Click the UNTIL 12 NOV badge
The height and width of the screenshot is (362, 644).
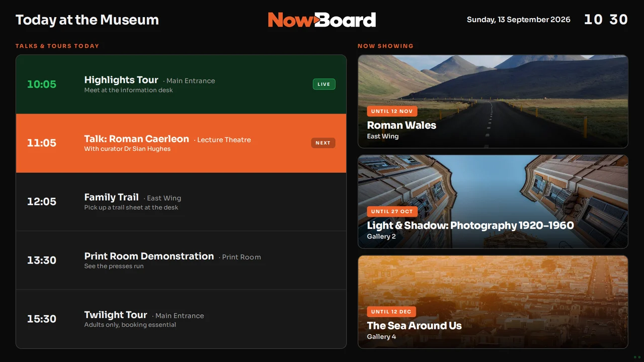pos(392,111)
